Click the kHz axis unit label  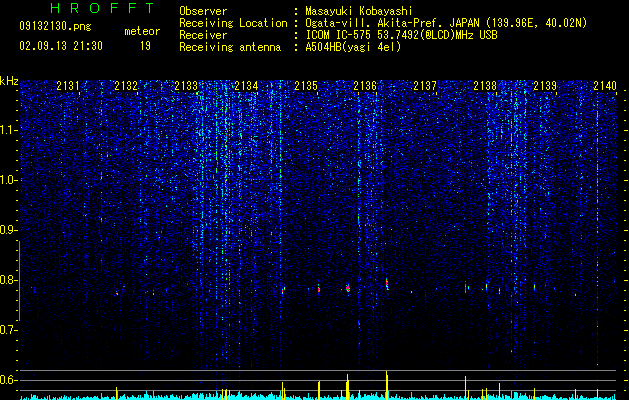click(9, 81)
